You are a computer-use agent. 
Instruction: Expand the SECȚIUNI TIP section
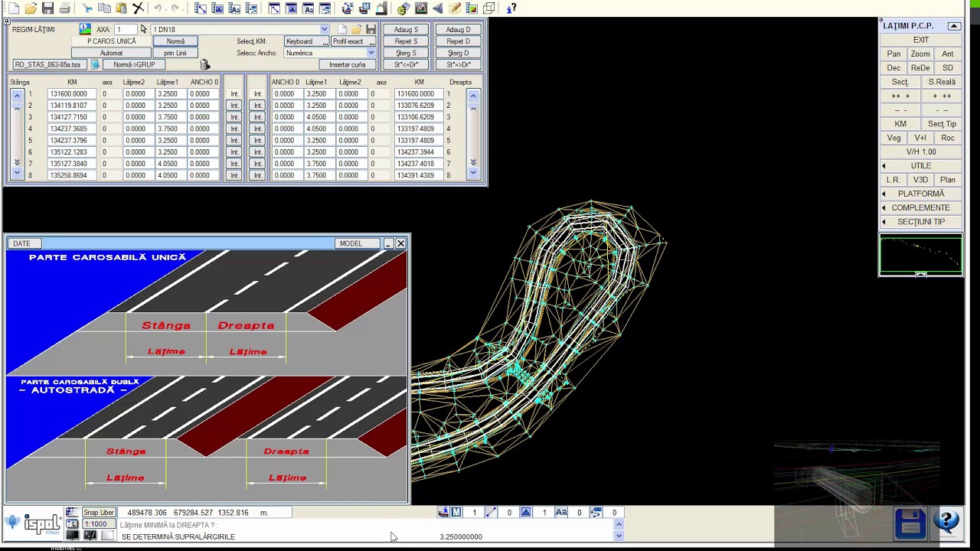[921, 222]
